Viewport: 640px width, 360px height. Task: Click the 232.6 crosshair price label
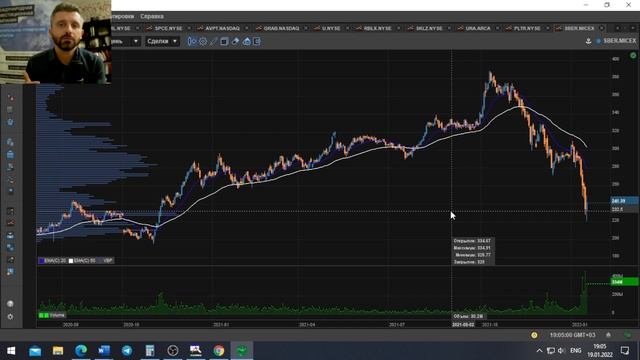coord(624,209)
